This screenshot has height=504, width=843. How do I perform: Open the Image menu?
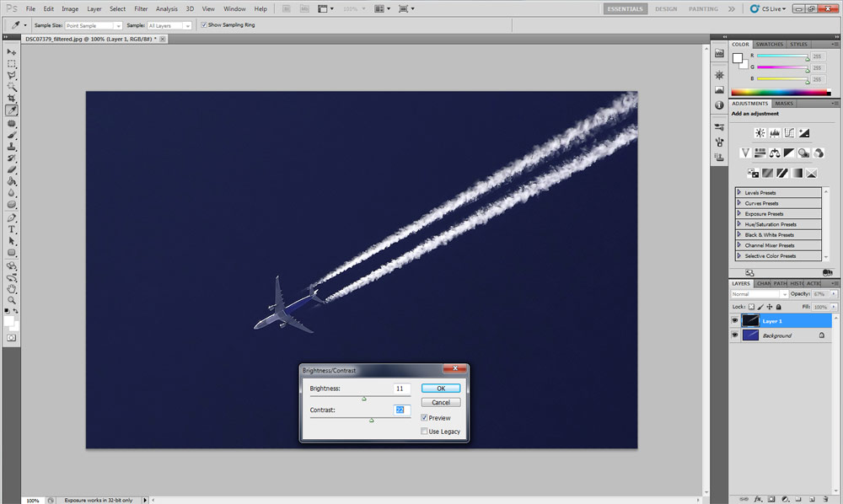pyautogui.click(x=70, y=9)
